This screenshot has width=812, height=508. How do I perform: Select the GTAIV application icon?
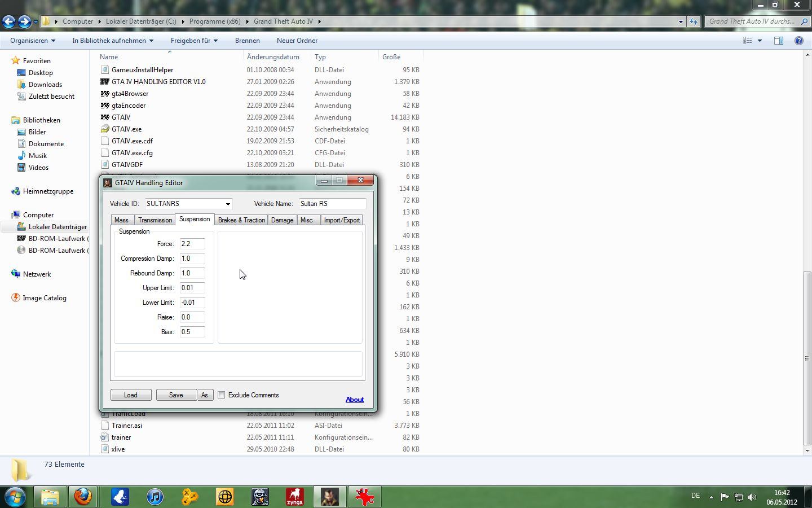click(x=105, y=117)
